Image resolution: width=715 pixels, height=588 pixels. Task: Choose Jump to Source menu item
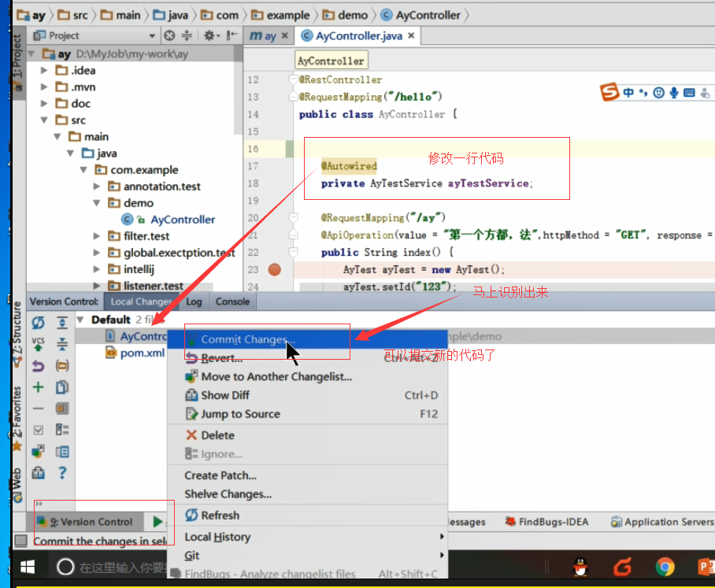[x=307, y=414]
